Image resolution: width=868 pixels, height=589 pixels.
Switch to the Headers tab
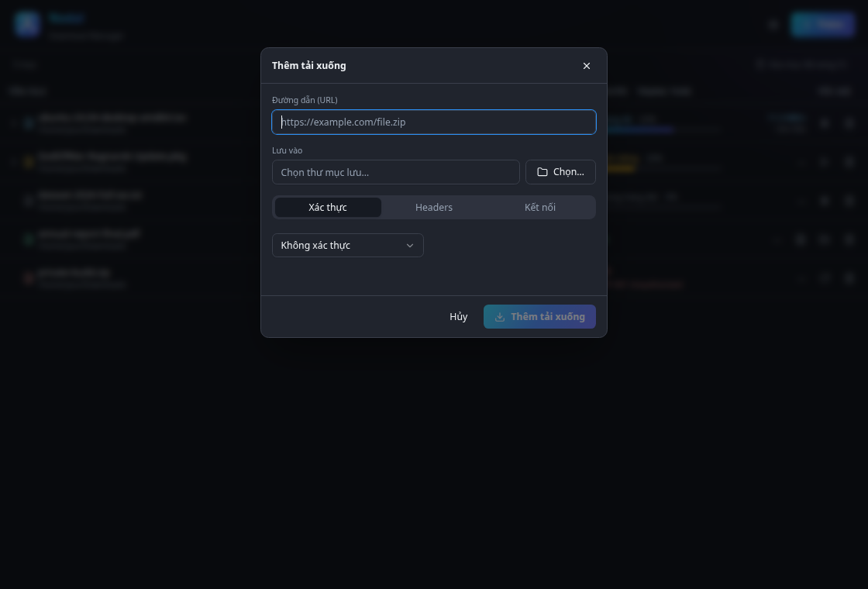click(434, 207)
